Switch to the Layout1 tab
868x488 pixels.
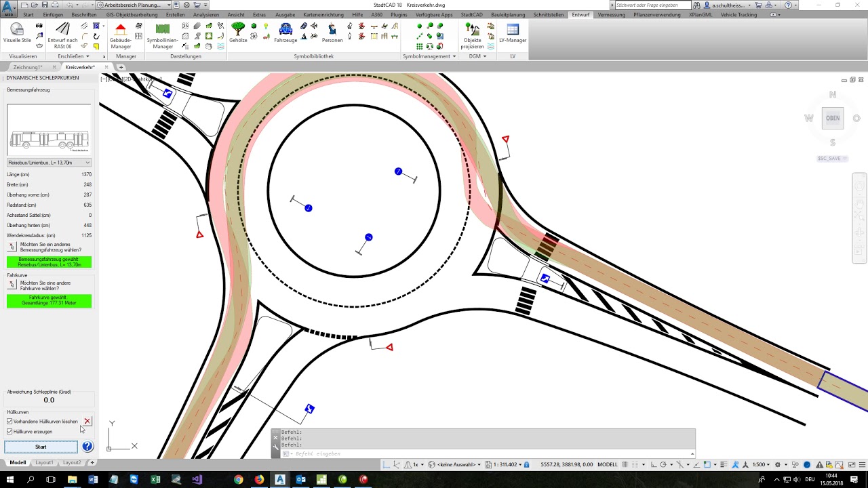(44, 463)
